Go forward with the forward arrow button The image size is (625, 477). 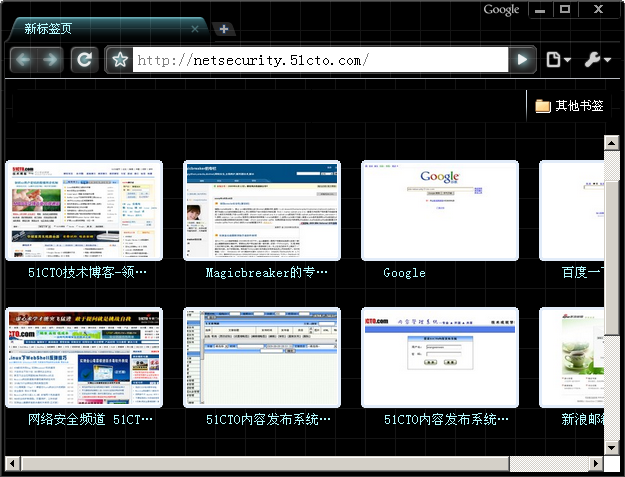pos(50,60)
